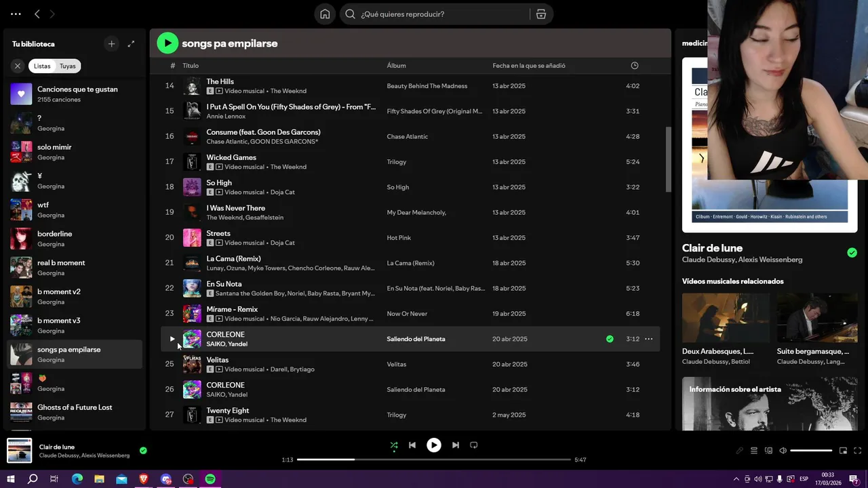This screenshot has width=868, height=488.
Task: Enter full screen mode
Action: [x=858, y=451]
